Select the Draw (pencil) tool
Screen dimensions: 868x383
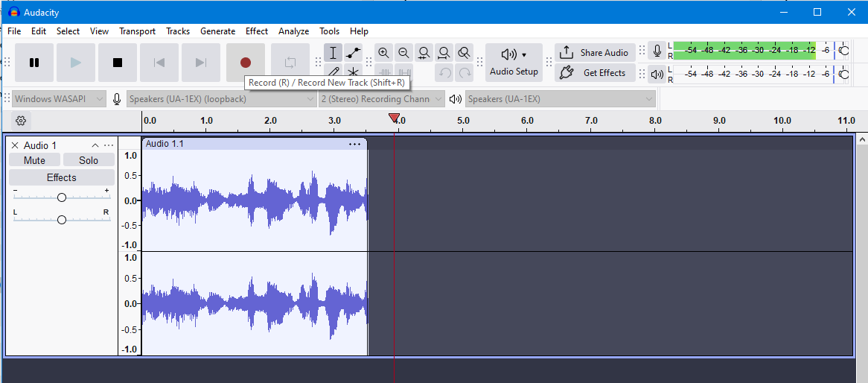[x=333, y=71]
